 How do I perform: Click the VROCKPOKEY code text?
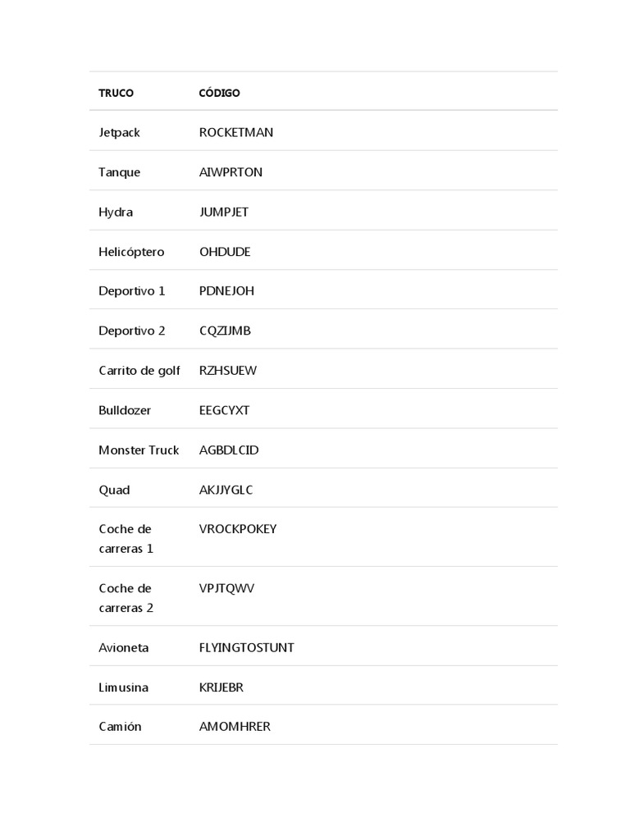point(238,529)
